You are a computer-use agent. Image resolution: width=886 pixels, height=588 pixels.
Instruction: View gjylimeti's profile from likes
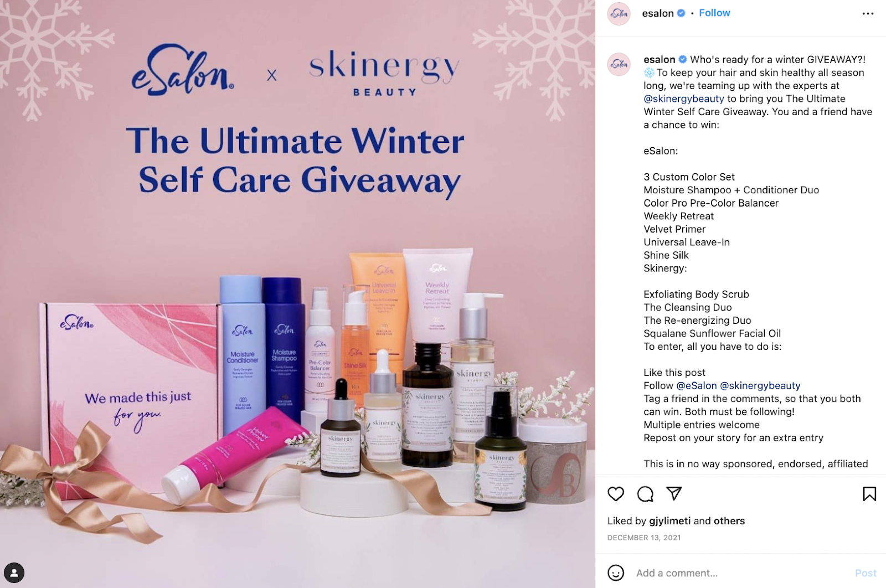click(x=670, y=521)
